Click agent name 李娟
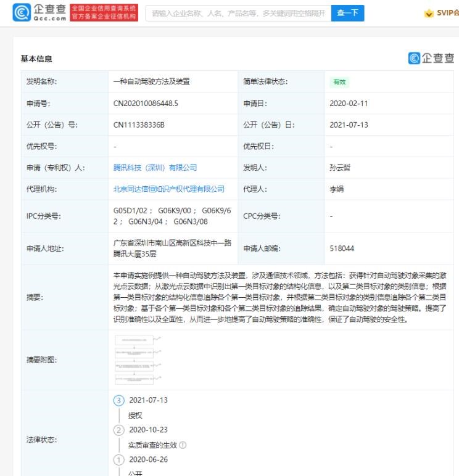Viewport: 459px width, 476px height. (x=337, y=189)
